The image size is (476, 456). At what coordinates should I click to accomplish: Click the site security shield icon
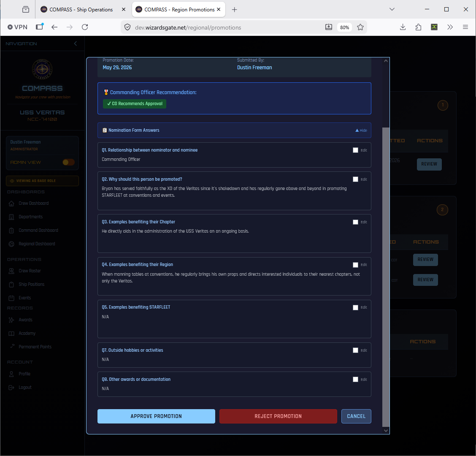tap(127, 27)
